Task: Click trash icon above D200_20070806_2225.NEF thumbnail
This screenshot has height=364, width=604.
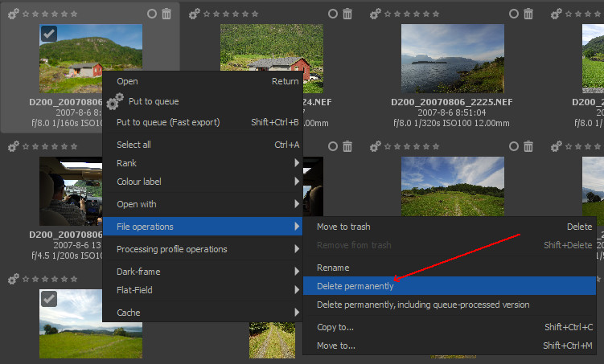Action: click(x=528, y=14)
